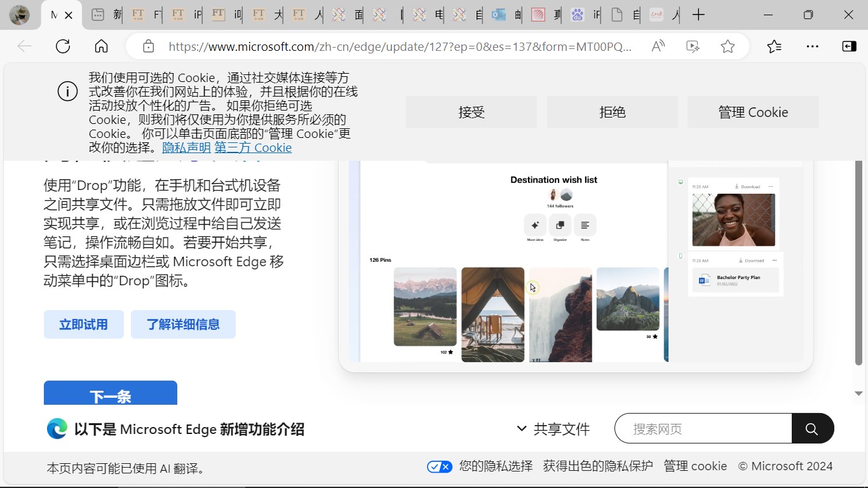The width and height of the screenshot is (868, 488).
Task: Click the page vertical scrollbar thumb
Action: [x=858, y=264]
